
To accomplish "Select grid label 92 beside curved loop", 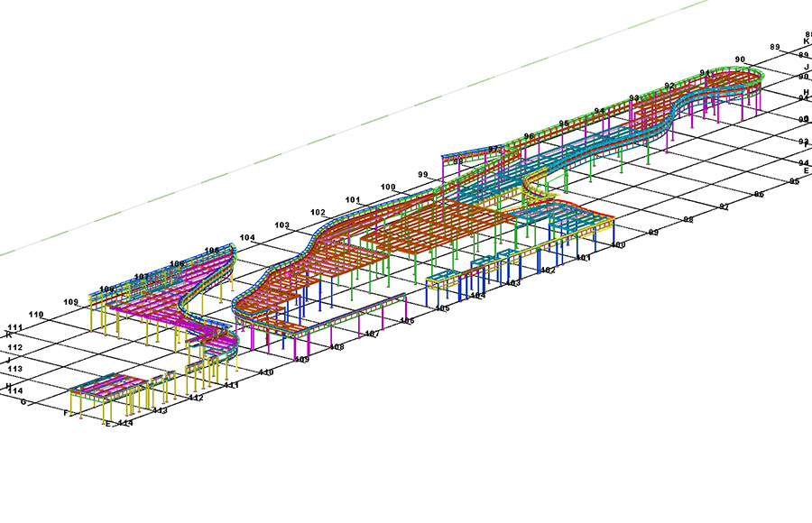I will click(x=669, y=86).
